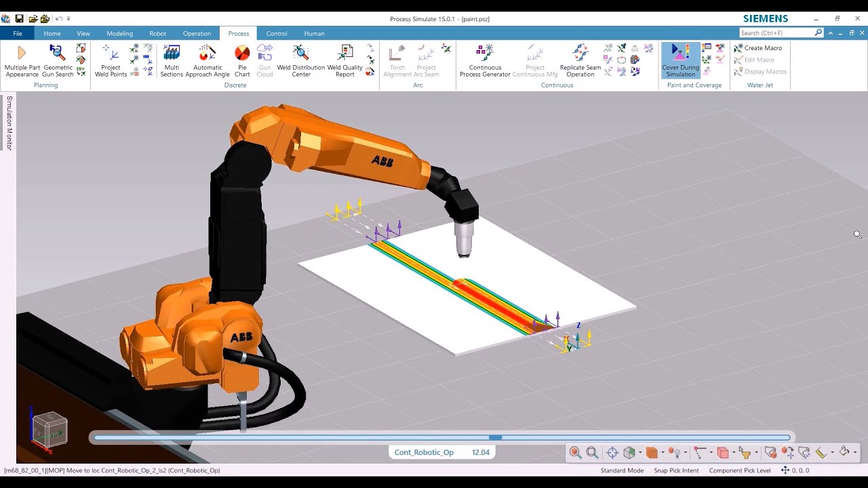Viewport: 868px width, 488px height.
Task: Click the Project Continuous Mfg tool
Action: pyautogui.click(x=535, y=61)
